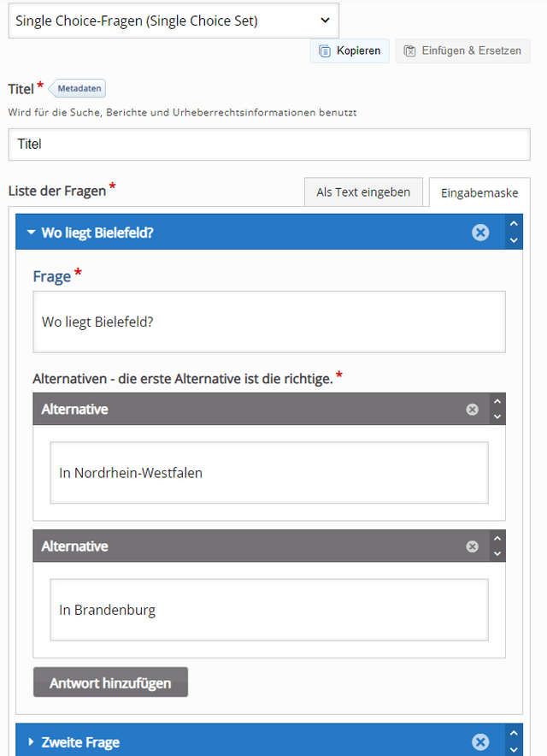Edit the Frage text field
Screen dimensions: 547x756
[x=269, y=322]
